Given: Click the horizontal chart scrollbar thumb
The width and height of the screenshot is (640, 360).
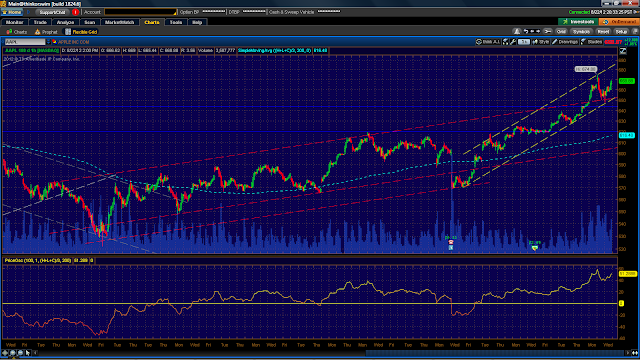Looking at the screenshot, I should [495, 353].
